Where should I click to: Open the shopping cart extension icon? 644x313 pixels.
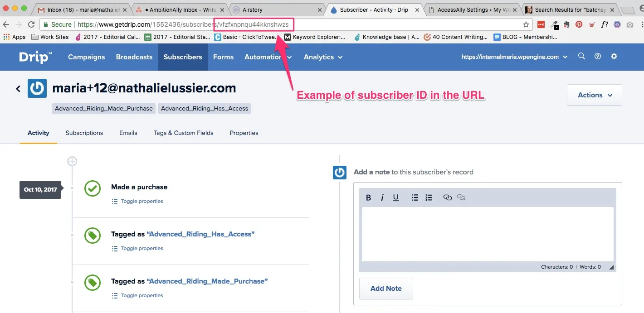(x=592, y=24)
